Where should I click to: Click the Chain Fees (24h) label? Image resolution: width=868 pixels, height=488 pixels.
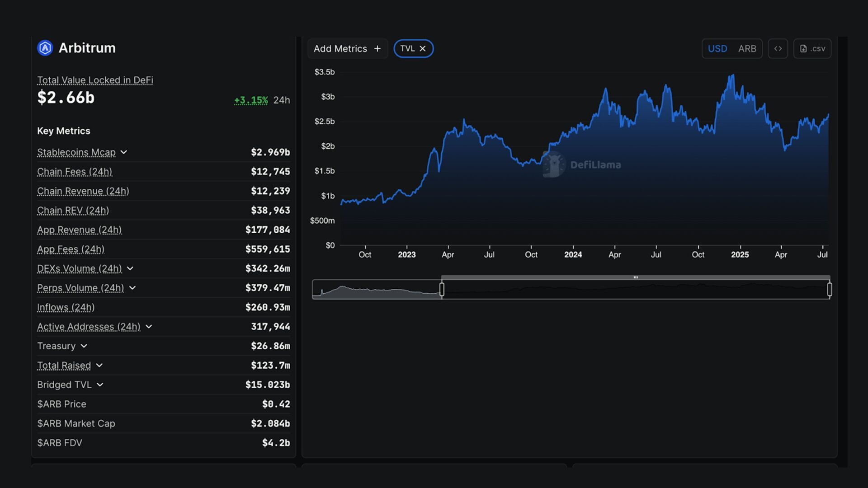(x=75, y=172)
